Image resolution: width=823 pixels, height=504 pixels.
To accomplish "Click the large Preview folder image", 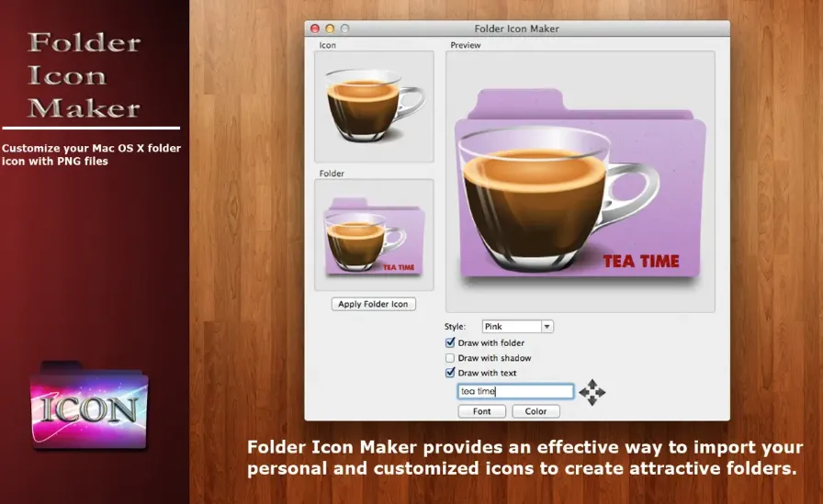I will click(x=580, y=185).
